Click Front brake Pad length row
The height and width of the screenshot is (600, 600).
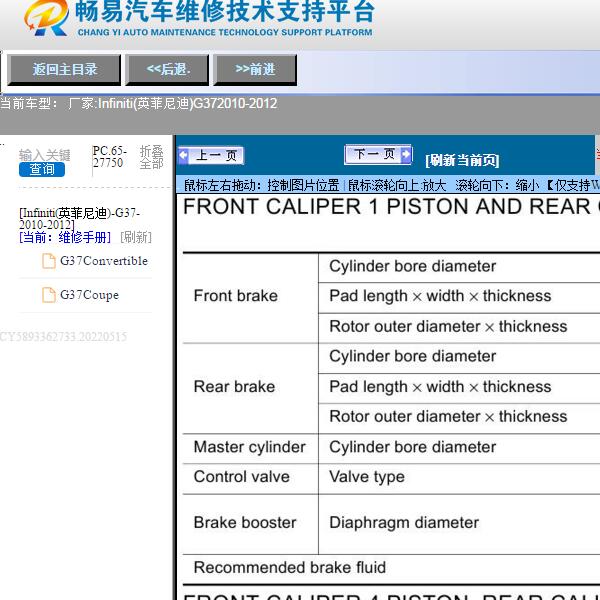pos(459,297)
